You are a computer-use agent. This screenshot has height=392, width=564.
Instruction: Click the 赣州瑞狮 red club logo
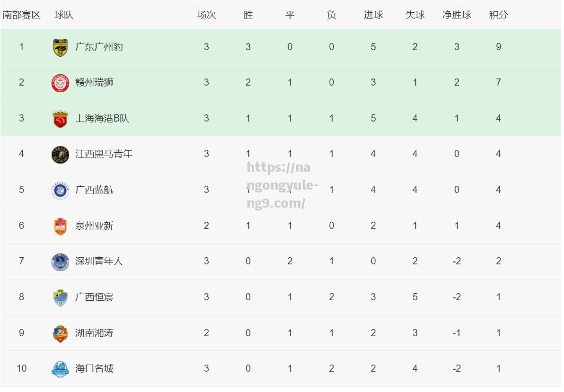[x=61, y=83]
